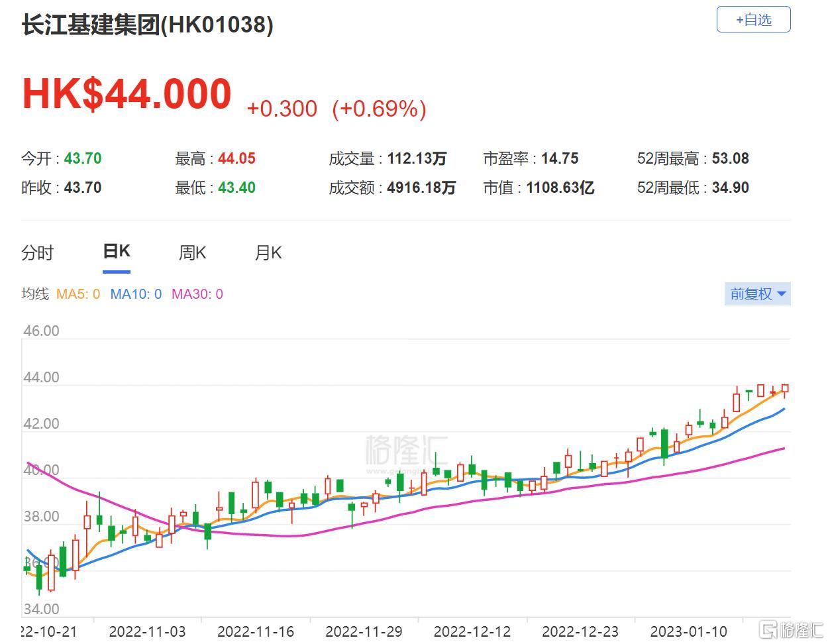Click the price change +0.300 value
828x644 pixels.
282,109
